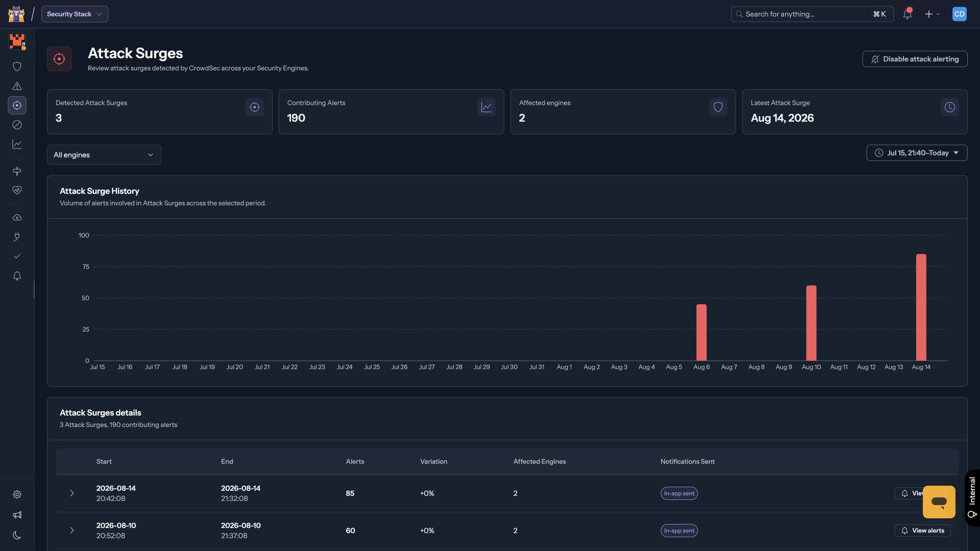Expand the 2026-08-10 attack surge row

71,531
